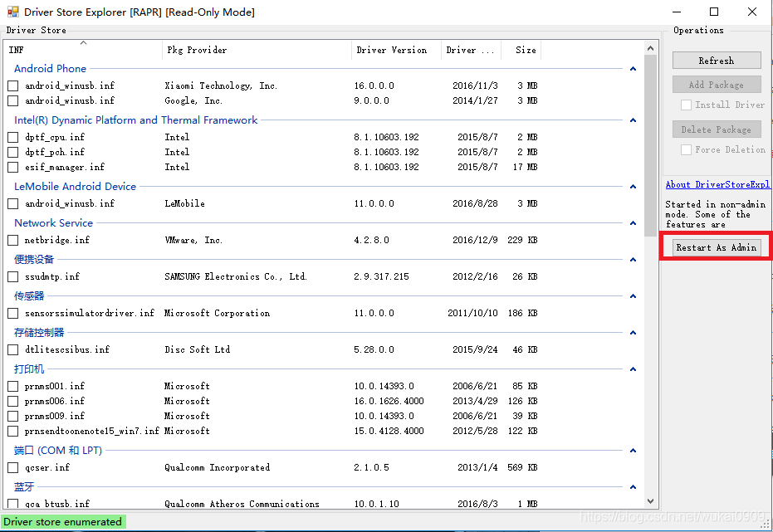Image resolution: width=773 pixels, height=532 pixels.
Task: Click the version 16.0.1626.4000 cell
Action: click(389, 401)
